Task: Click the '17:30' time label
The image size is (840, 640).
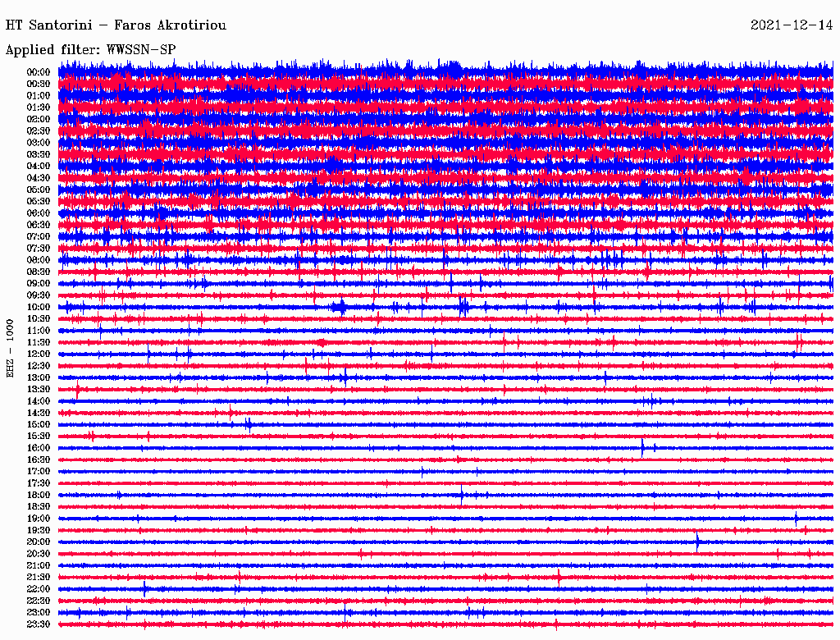Action: click(x=39, y=483)
